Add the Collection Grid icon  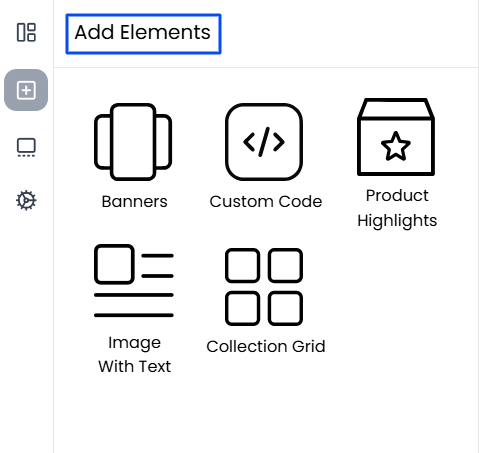264,287
